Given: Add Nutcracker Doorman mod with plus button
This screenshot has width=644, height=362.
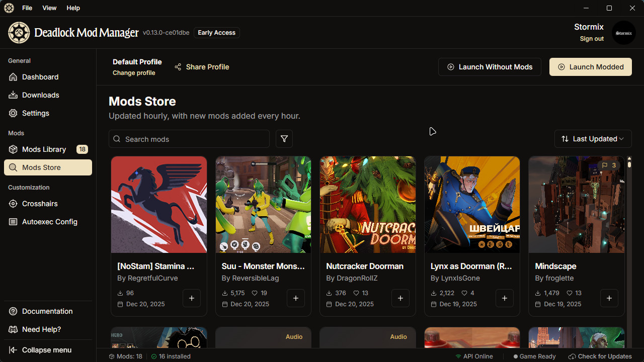Looking at the screenshot, I should click(400, 298).
